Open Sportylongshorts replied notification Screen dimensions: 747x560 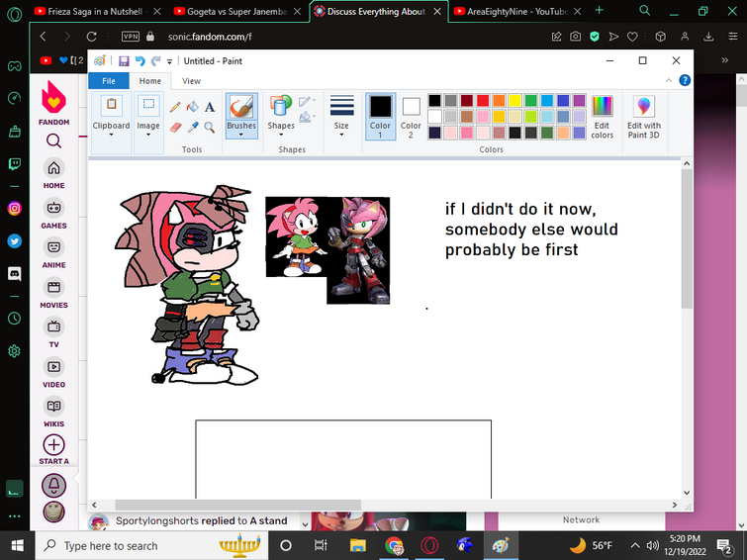tap(201, 521)
